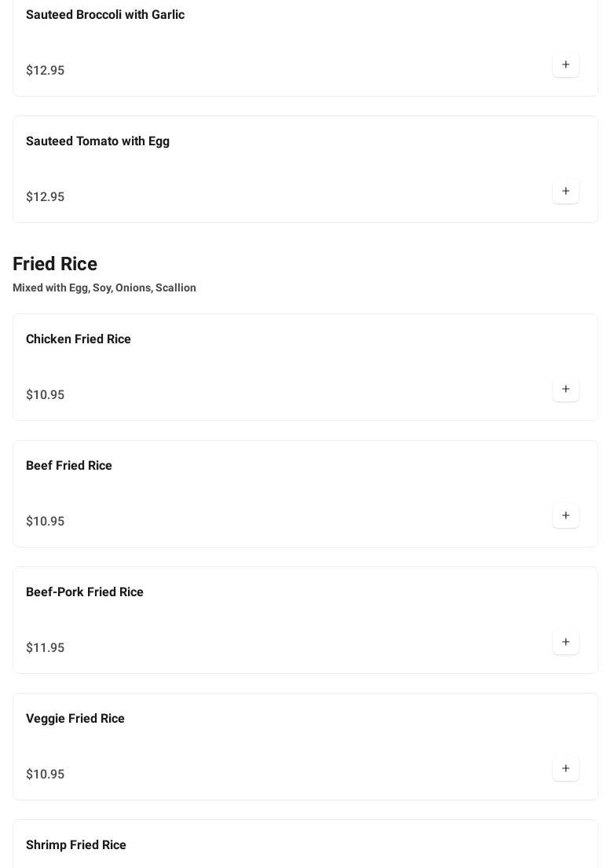View the Beef-Pork Fried Rice item name
Viewport: 611px width, 868px height.
85,592
